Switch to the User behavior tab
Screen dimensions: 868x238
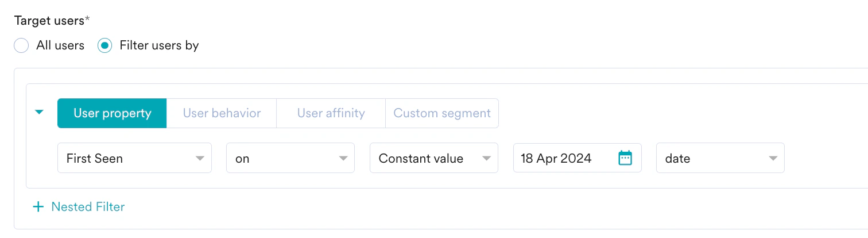point(222,113)
